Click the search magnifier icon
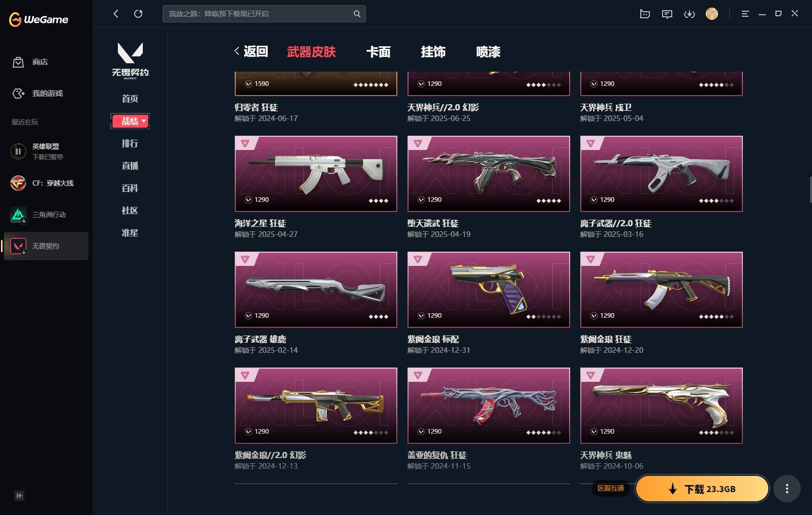The width and height of the screenshot is (812, 515). 357,14
